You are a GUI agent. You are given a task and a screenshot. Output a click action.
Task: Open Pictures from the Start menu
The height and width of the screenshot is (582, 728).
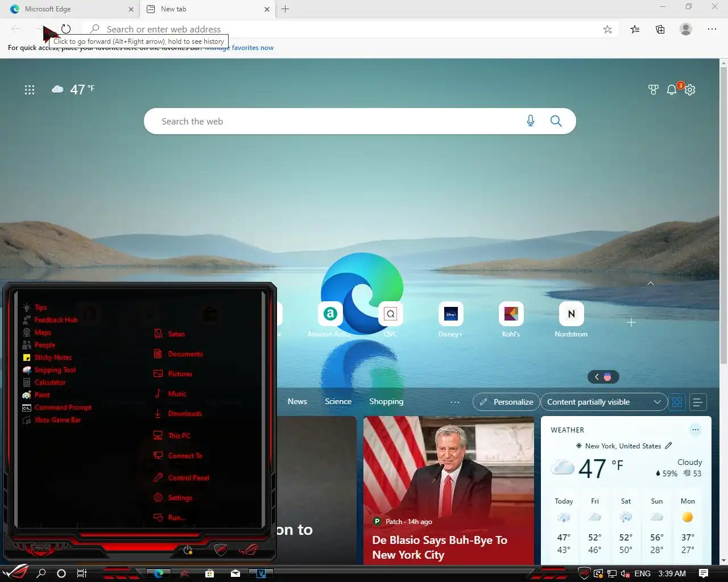coord(173,374)
